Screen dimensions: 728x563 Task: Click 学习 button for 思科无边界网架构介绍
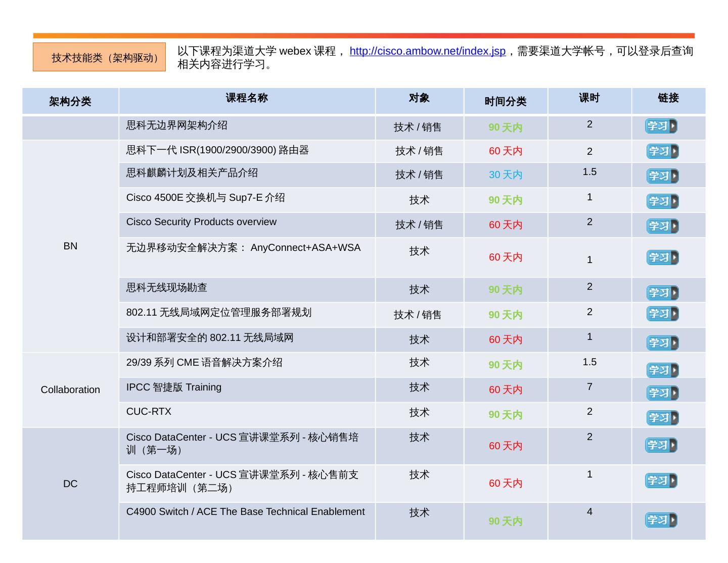click(x=661, y=126)
